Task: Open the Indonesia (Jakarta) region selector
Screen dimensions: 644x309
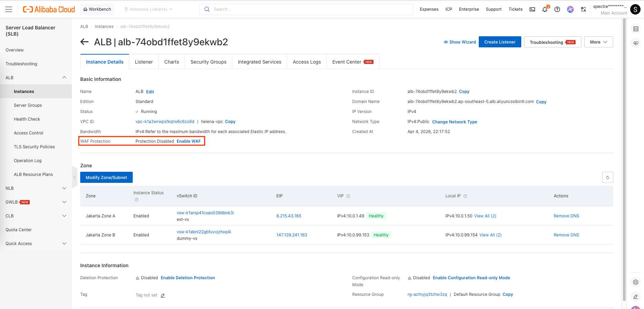Action: click(148, 9)
